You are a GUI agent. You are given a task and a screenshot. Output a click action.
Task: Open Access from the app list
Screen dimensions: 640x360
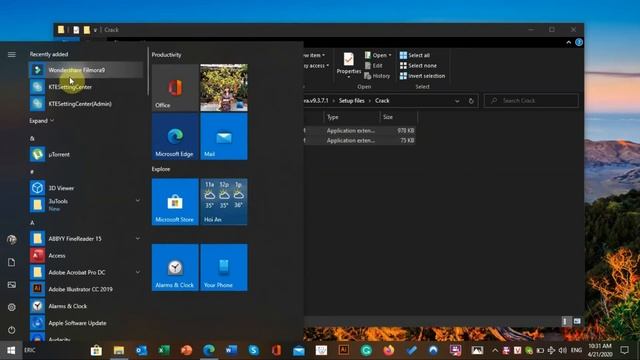pyautogui.click(x=86, y=256)
